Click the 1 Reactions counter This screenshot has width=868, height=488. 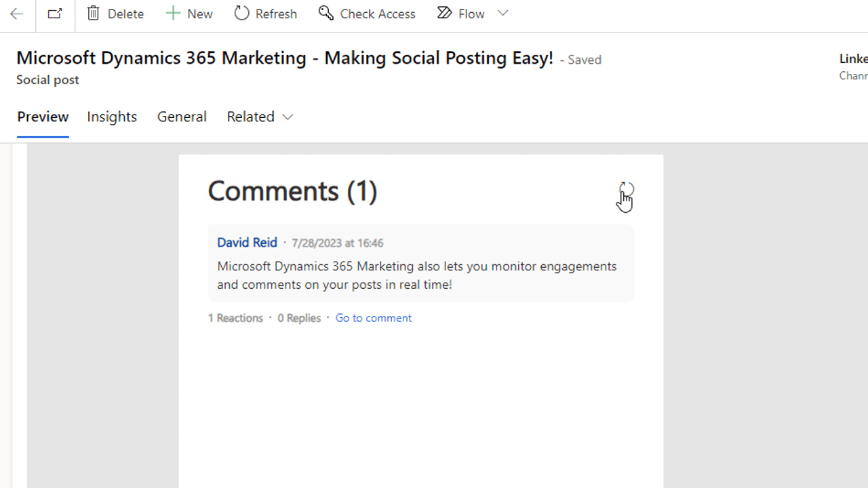[235, 317]
